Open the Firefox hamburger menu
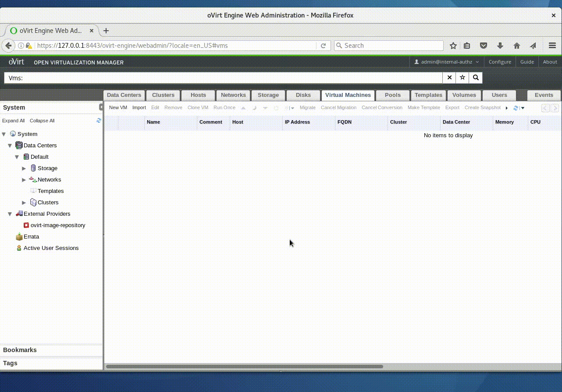 552,46
